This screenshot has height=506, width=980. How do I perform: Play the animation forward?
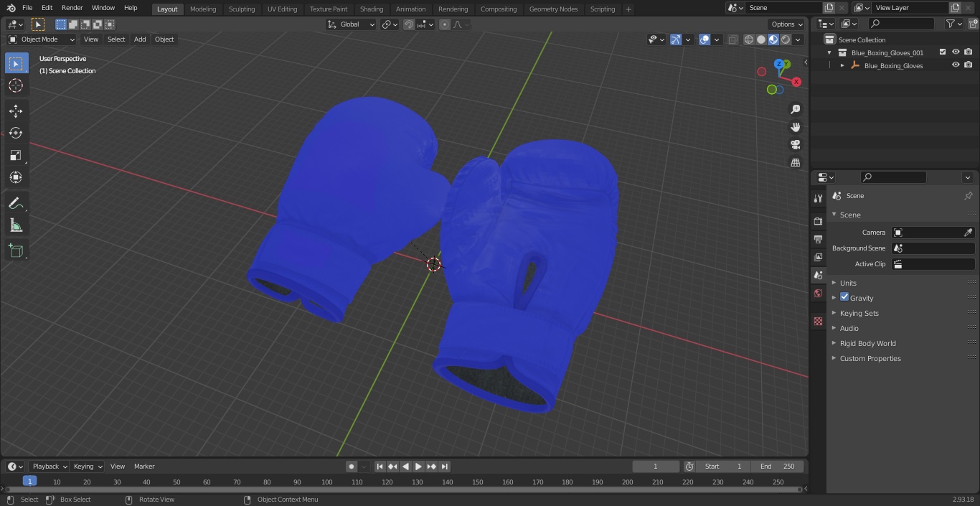[419, 467]
